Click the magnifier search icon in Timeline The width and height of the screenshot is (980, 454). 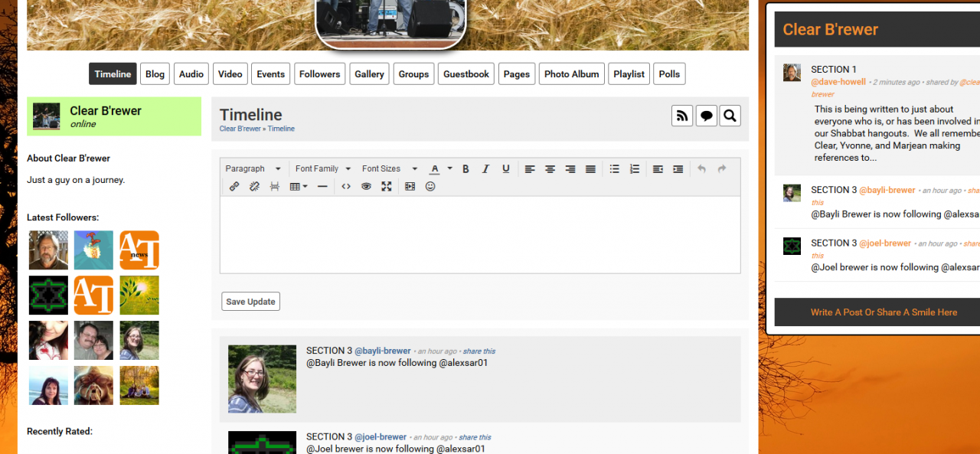pyautogui.click(x=730, y=116)
